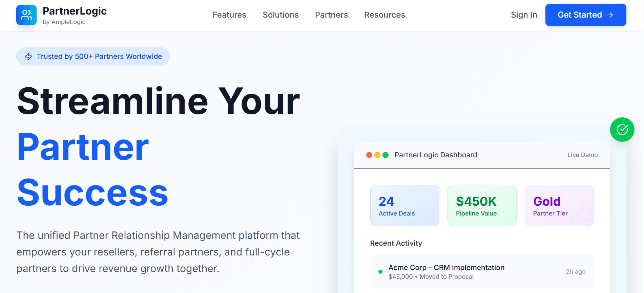Open the Solutions navigation item
This screenshot has width=644, height=293.
click(x=281, y=15)
